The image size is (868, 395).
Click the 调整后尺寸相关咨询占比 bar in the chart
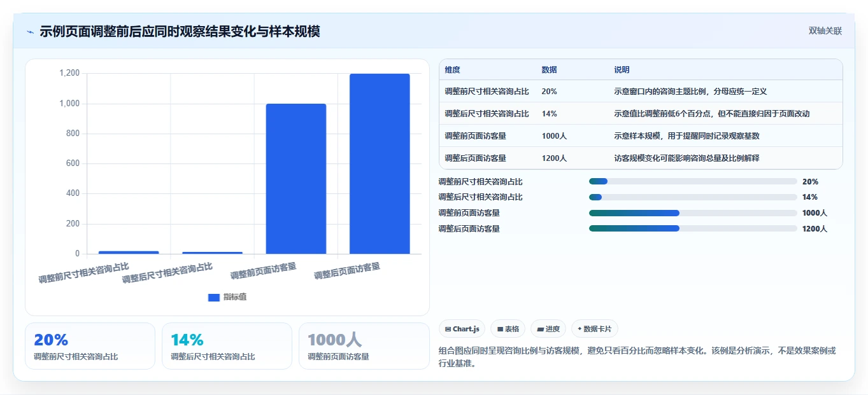coord(212,253)
